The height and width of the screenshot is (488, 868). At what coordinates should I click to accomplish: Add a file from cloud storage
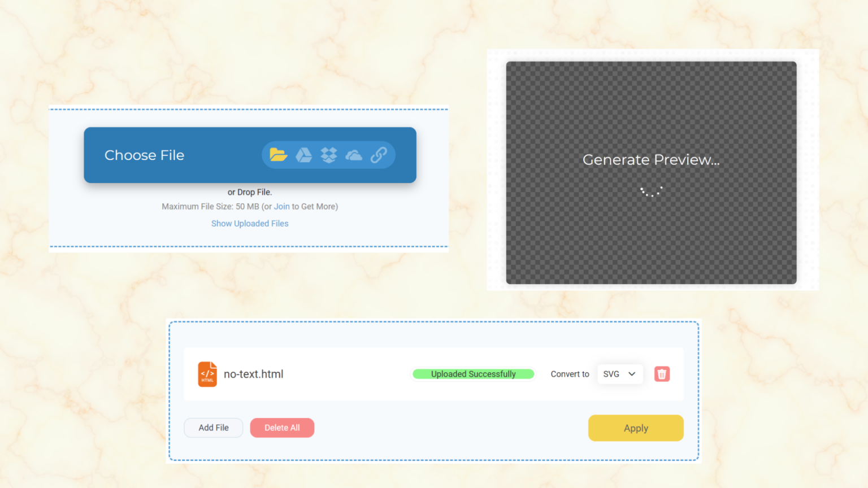click(353, 155)
